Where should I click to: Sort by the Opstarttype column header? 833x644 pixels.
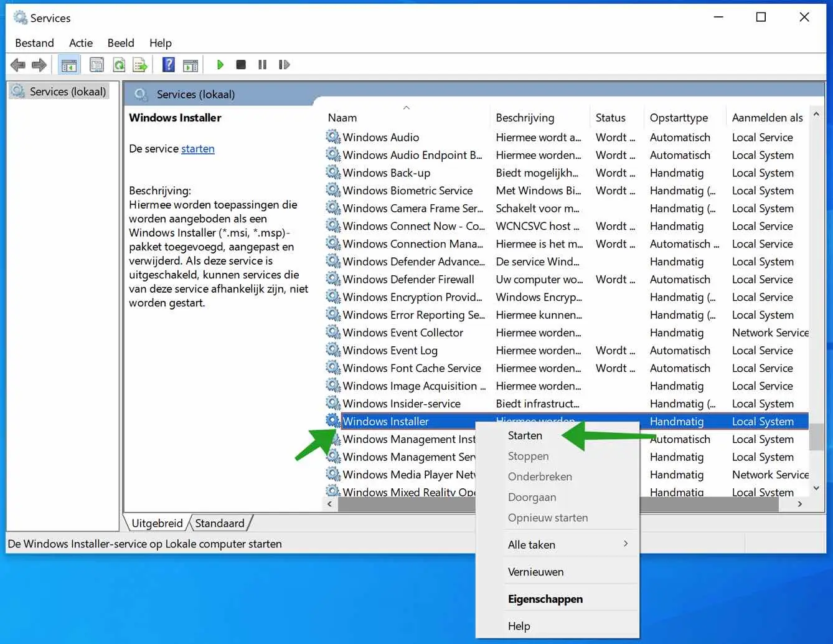click(x=685, y=118)
